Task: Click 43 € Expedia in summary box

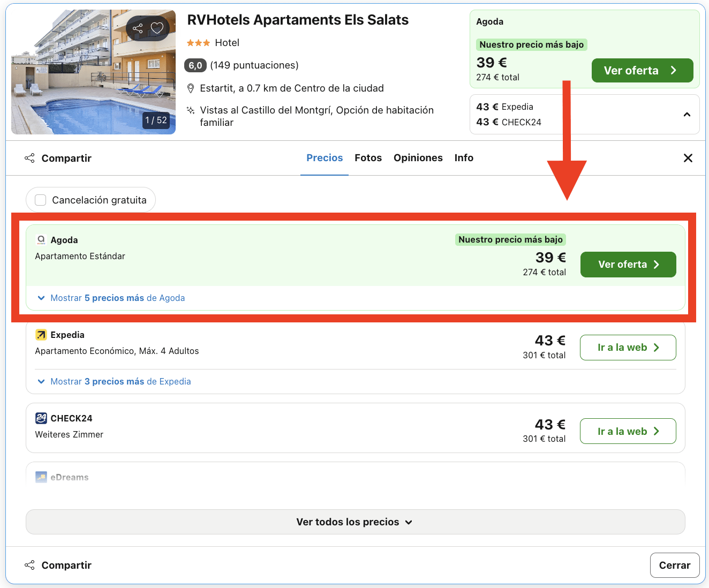Action: click(505, 107)
